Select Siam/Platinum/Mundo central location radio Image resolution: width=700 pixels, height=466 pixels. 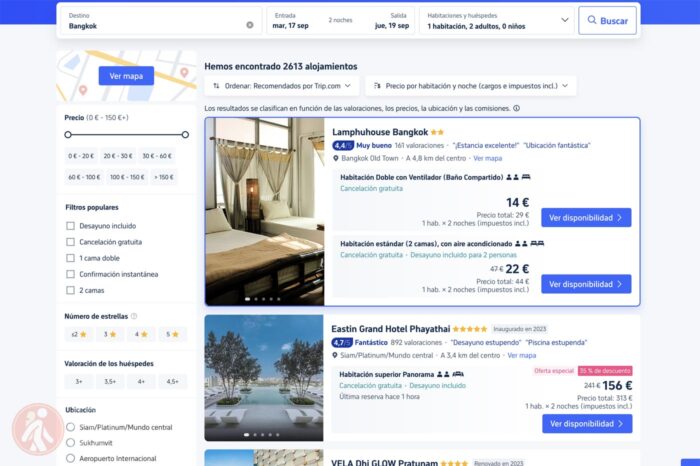click(71, 427)
